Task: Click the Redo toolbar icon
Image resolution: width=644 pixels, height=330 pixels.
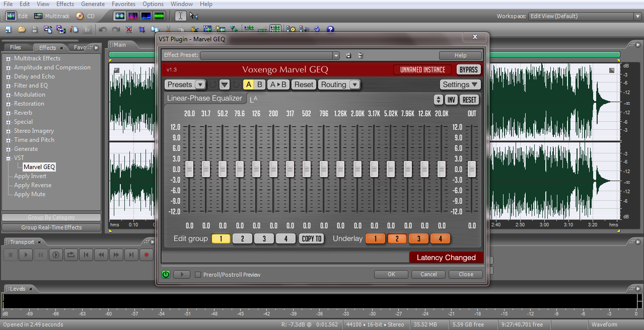Action: pyautogui.click(x=116, y=29)
